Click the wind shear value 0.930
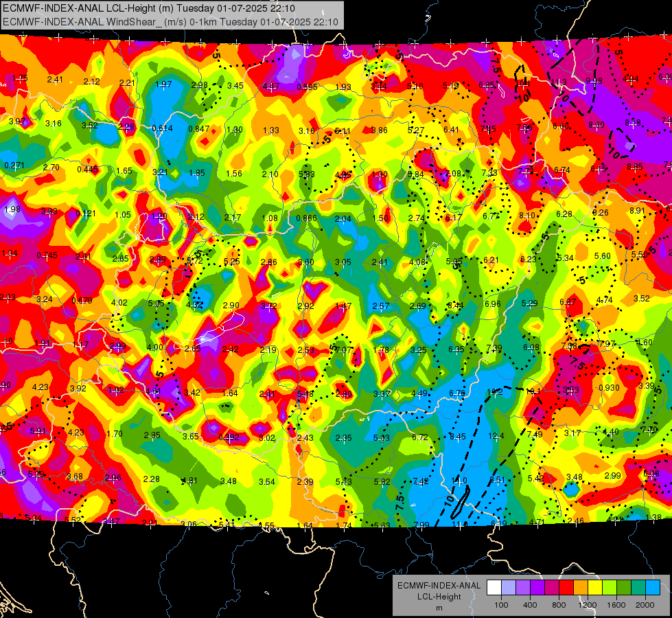 tap(609, 388)
